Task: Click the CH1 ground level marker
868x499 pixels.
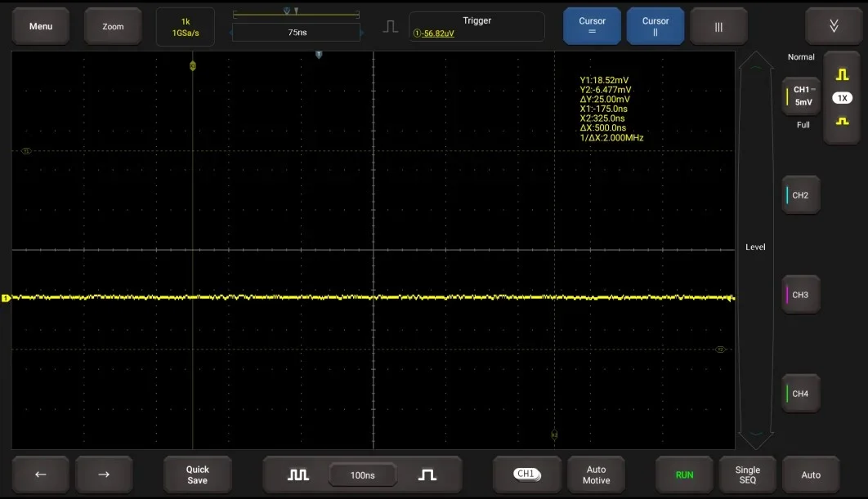Action: pyautogui.click(x=6, y=298)
